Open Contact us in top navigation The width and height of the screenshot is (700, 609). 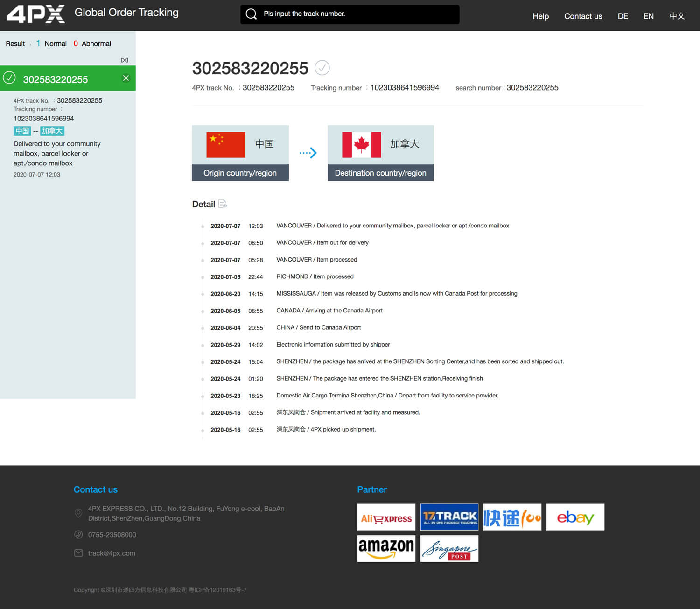pyautogui.click(x=583, y=16)
